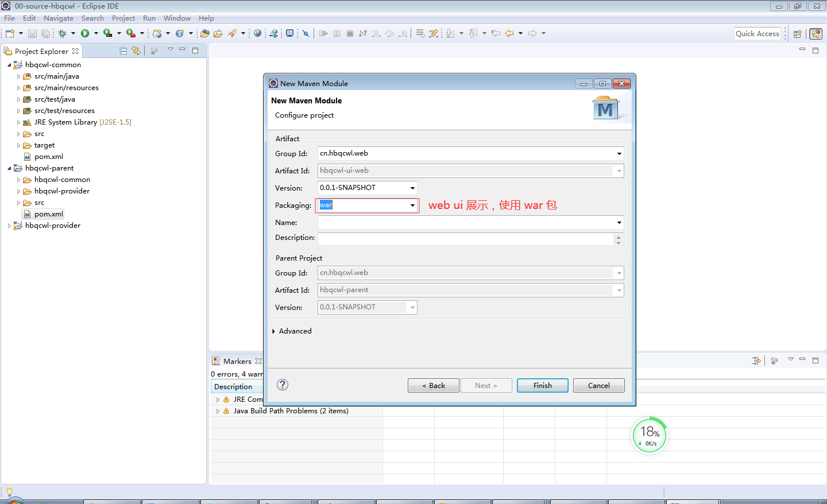
Task: Open the File menu
Action: 10,18
